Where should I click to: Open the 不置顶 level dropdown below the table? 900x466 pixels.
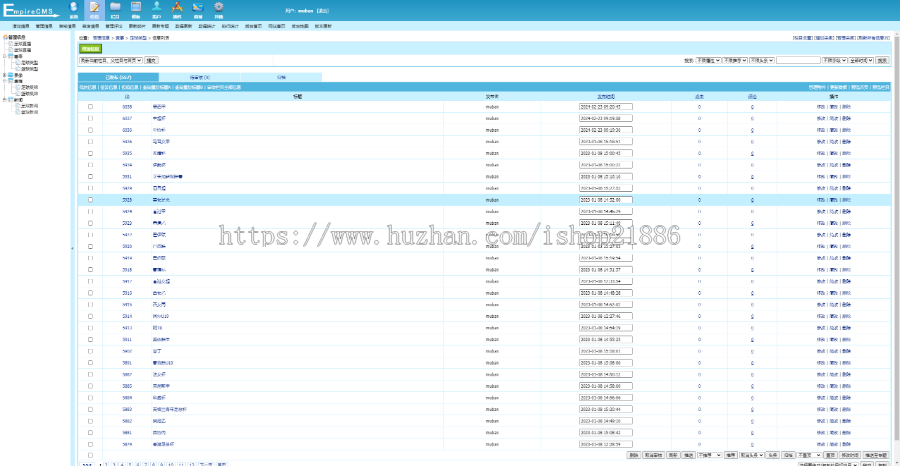click(809, 455)
